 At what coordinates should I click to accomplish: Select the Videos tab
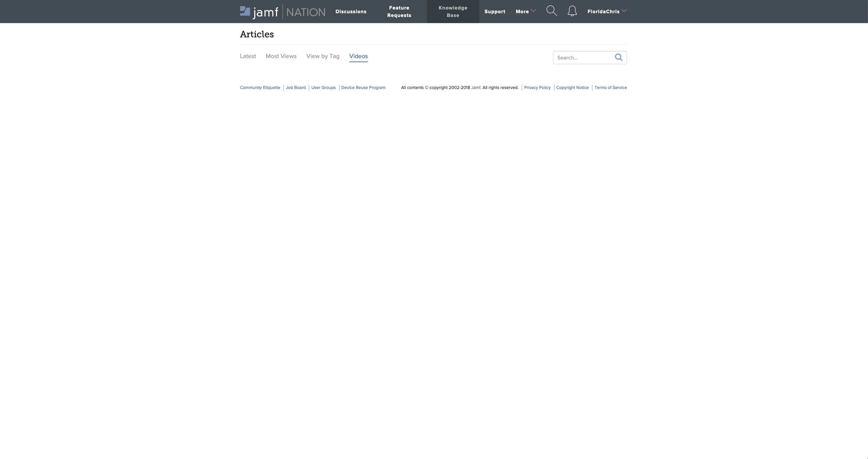[358, 56]
